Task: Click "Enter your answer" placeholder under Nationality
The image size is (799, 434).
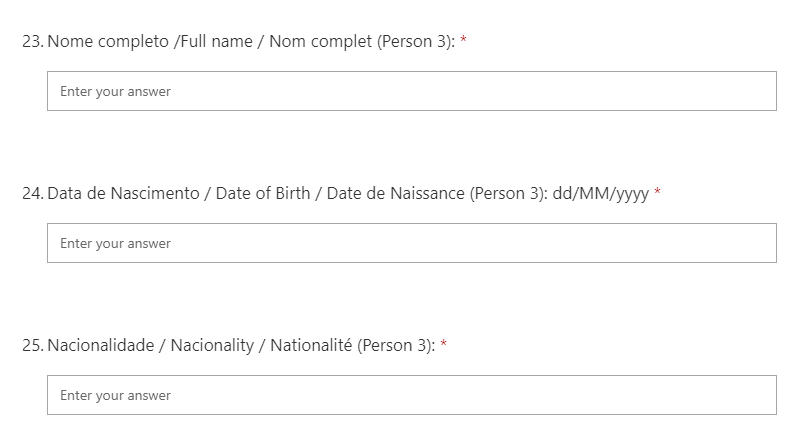Action: tap(115, 395)
